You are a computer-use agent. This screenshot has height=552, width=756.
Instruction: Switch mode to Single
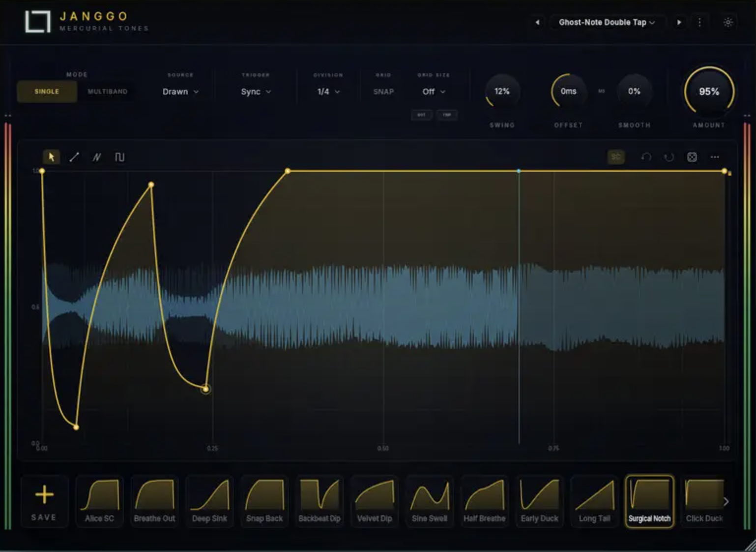click(x=47, y=92)
